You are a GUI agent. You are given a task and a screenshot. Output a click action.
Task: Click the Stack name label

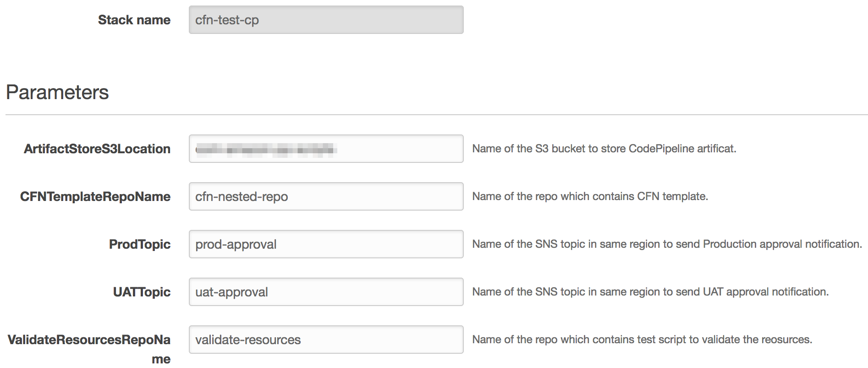point(134,20)
